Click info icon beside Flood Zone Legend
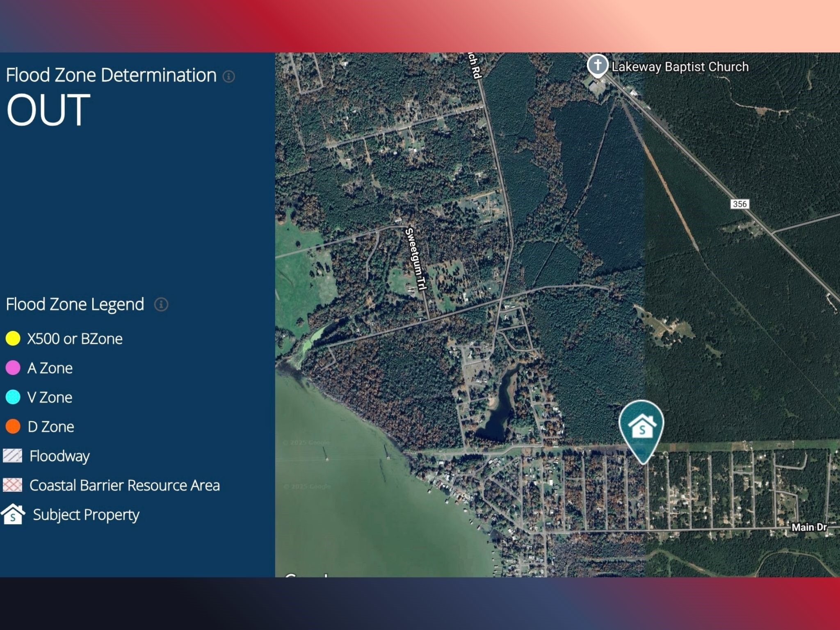This screenshot has width=840, height=630. pyautogui.click(x=161, y=305)
